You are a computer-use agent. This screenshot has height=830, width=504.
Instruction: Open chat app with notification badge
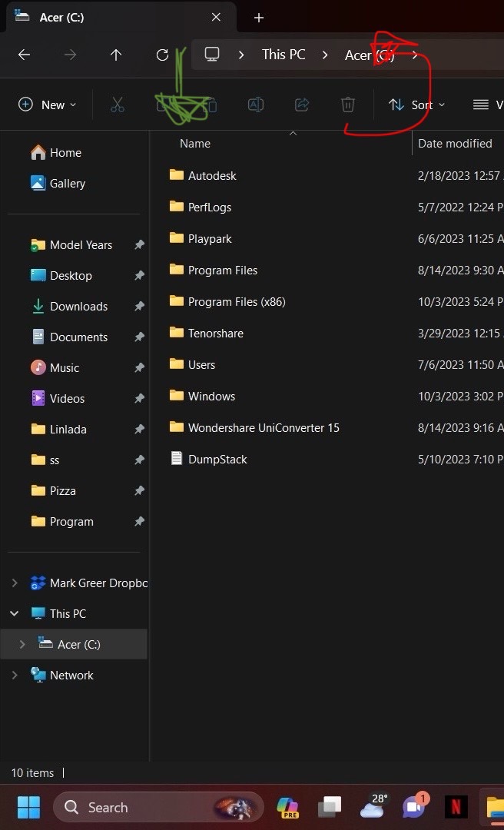(x=415, y=806)
